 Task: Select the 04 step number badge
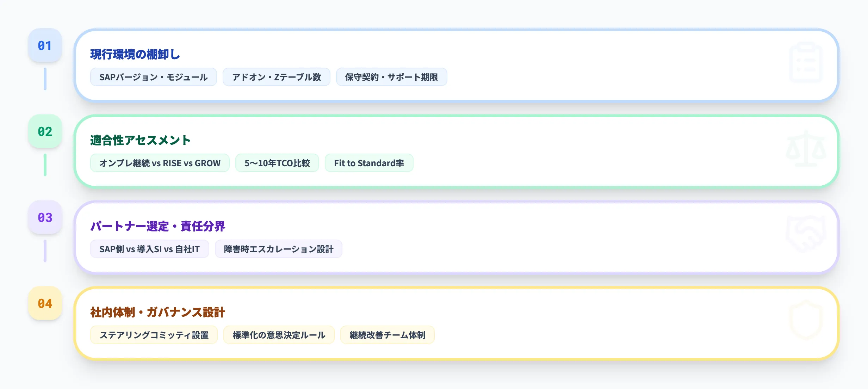pos(45,303)
